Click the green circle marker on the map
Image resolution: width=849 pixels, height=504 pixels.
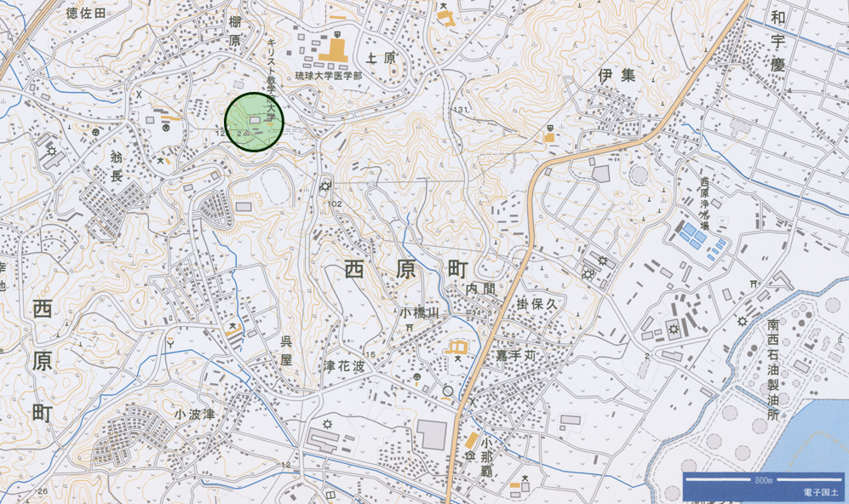click(x=255, y=122)
